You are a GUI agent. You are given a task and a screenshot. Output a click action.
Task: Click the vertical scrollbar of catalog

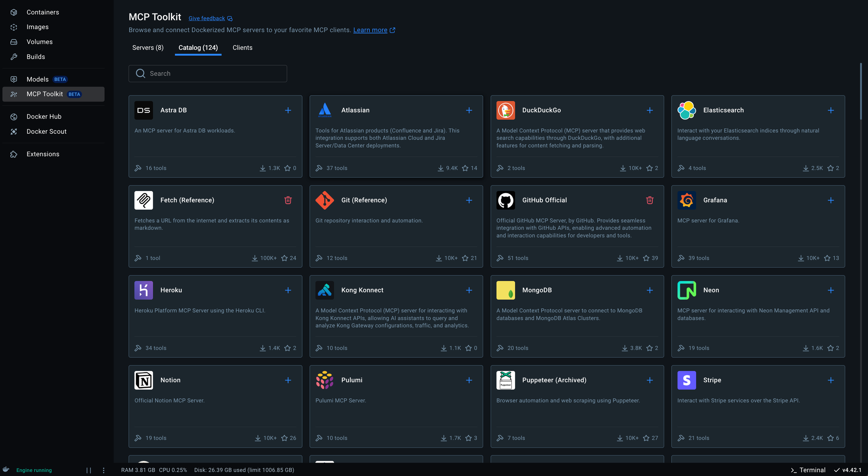pyautogui.click(x=861, y=92)
